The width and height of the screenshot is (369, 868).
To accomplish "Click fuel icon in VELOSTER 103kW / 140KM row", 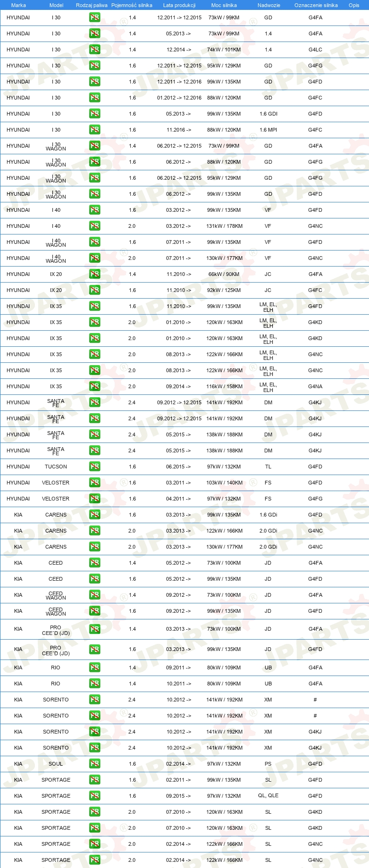I will [94, 483].
